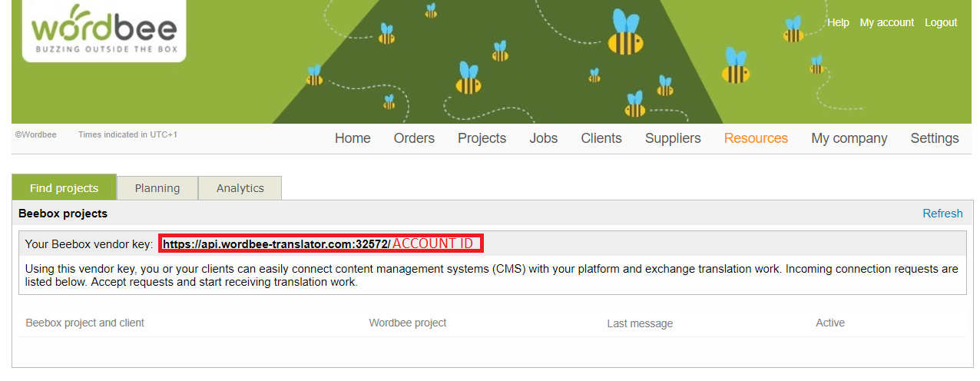Open the Orders menu item
The image size is (980, 381).
tap(414, 138)
